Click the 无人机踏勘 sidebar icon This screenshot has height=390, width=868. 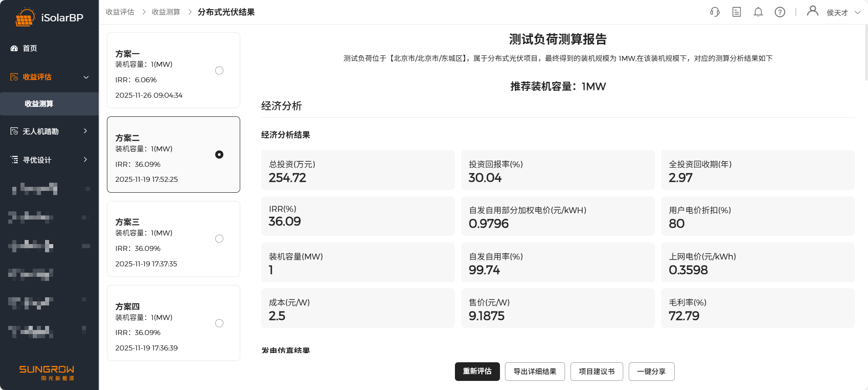point(14,131)
